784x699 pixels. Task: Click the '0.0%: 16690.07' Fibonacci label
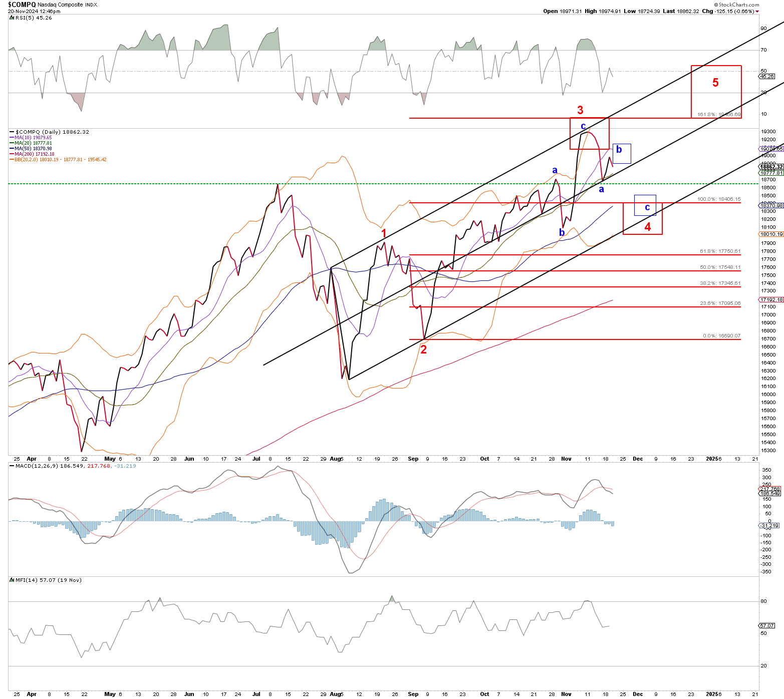721,336
